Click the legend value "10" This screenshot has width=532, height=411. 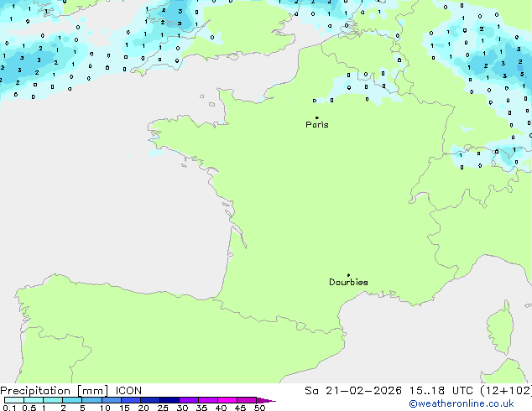click(105, 408)
